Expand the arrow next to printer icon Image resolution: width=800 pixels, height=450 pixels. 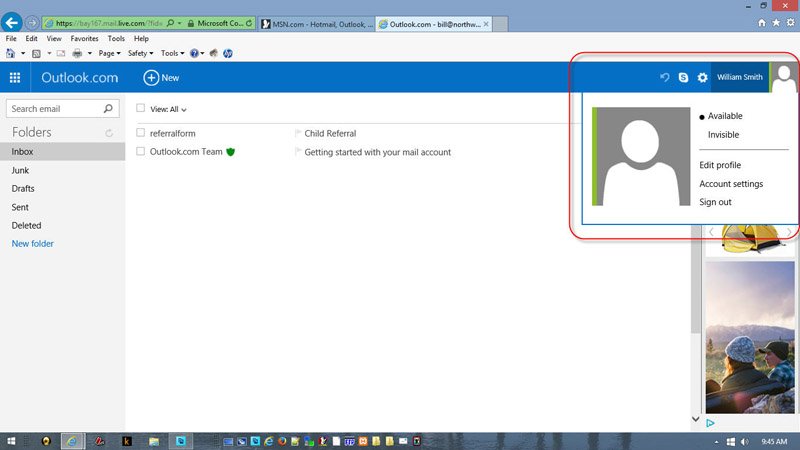90,53
